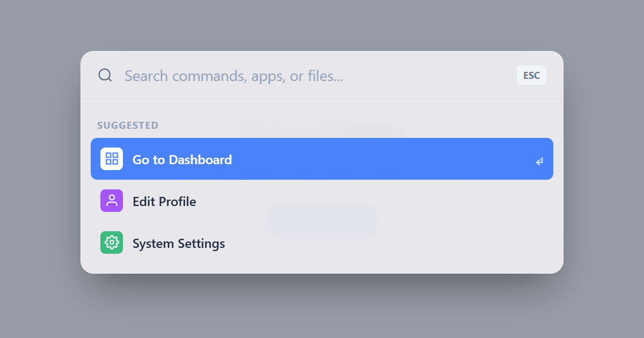The image size is (644, 338).
Task: Click the blue highlighted row's empty middle area
Action: point(376,159)
